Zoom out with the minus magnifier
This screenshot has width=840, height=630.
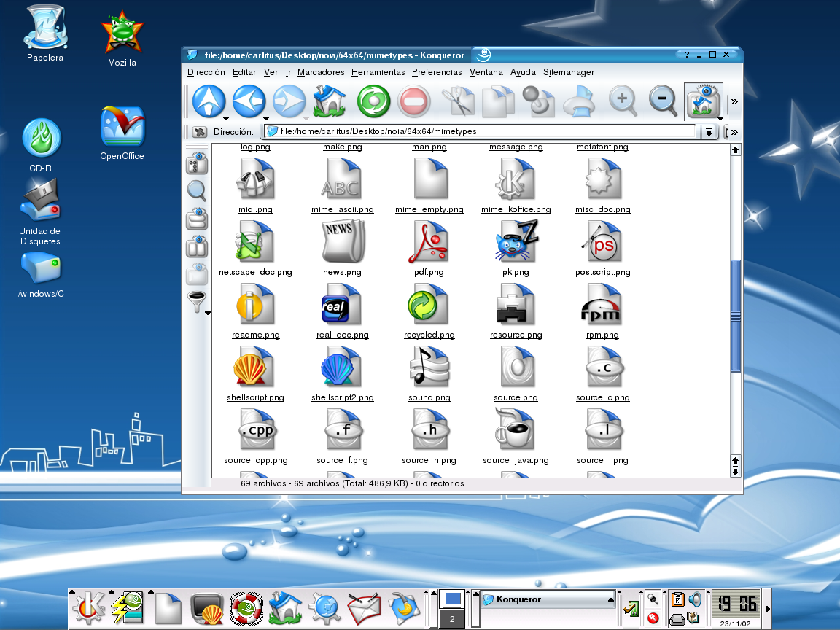point(663,101)
